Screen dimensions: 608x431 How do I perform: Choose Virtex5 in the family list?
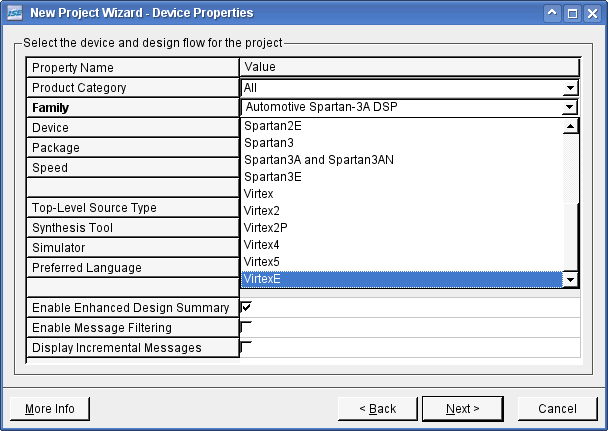click(x=264, y=262)
